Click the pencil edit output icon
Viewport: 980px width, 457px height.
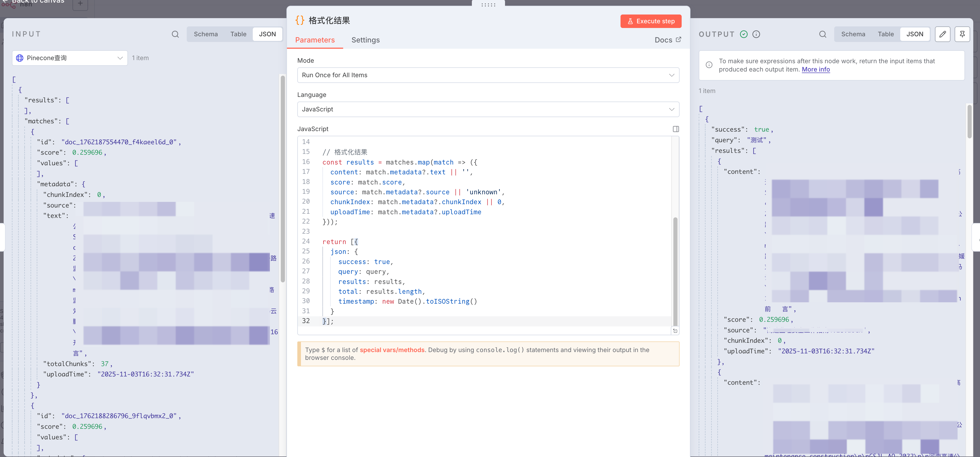tap(942, 34)
